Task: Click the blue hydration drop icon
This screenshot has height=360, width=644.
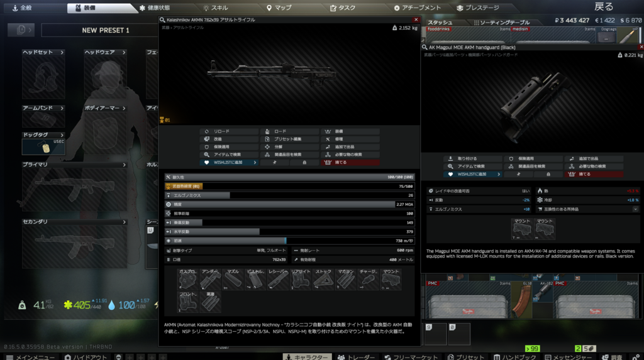Action: click(112, 305)
